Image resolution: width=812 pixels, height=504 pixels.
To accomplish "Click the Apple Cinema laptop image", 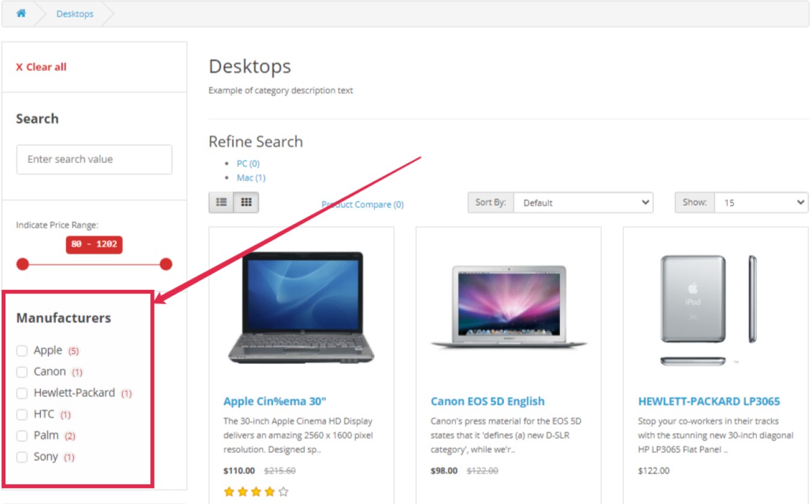I will 301,307.
